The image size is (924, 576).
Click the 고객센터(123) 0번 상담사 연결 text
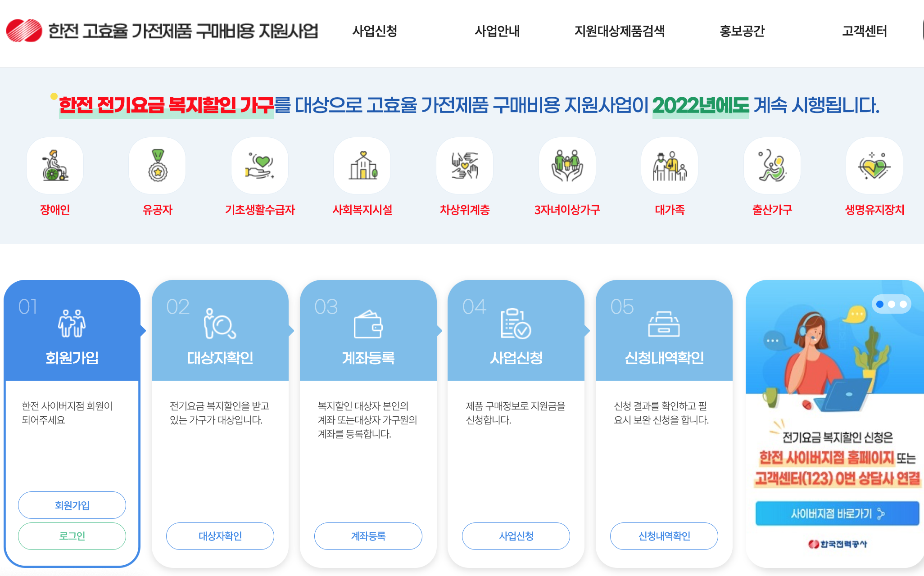pyautogui.click(x=838, y=478)
